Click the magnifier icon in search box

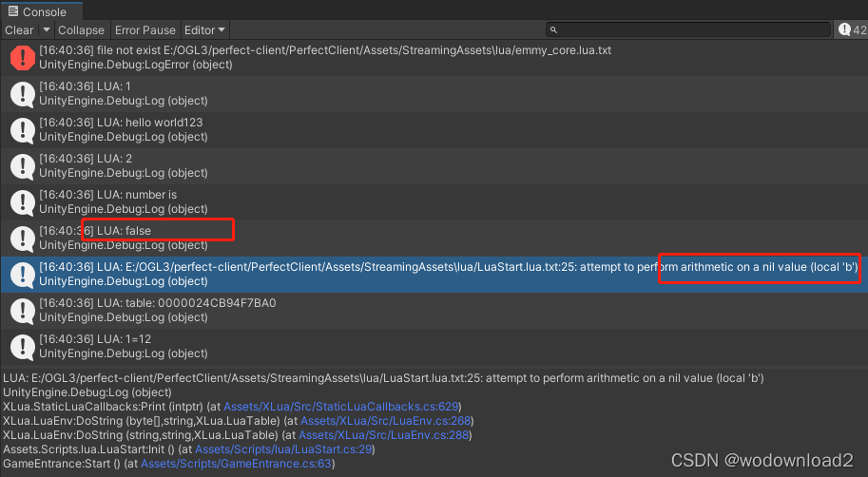click(x=553, y=29)
